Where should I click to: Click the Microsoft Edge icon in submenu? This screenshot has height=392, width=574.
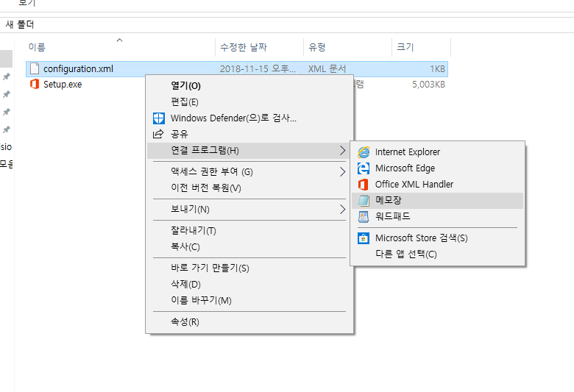click(x=364, y=168)
